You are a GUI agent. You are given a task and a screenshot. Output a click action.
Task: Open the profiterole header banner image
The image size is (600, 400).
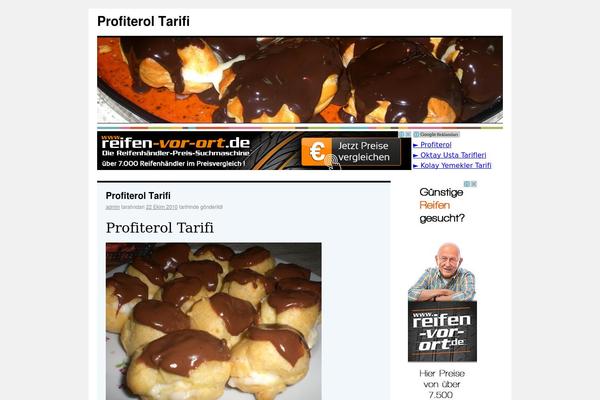(300, 80)
